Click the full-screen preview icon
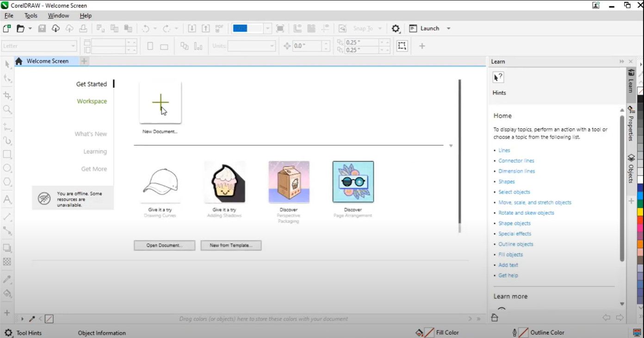644x338 pixels. click(x=280, y=28)
